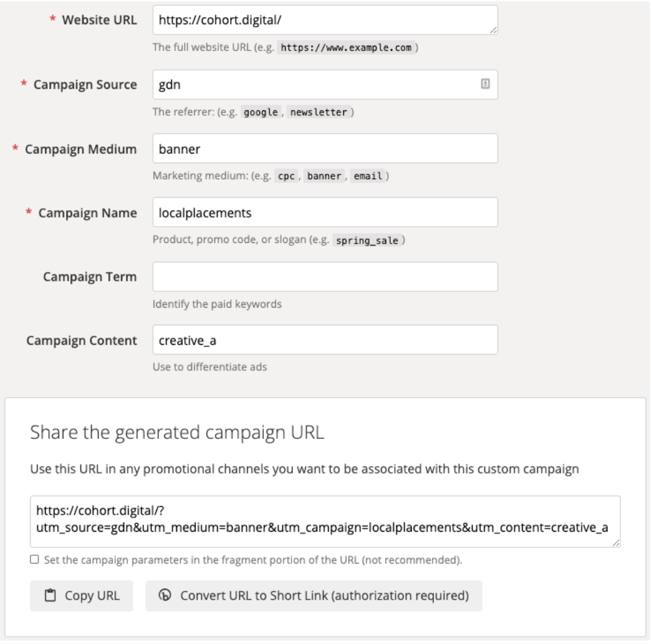Click the Campaign Content field with creative_a

pyautogui.click(x=325, y=340)
